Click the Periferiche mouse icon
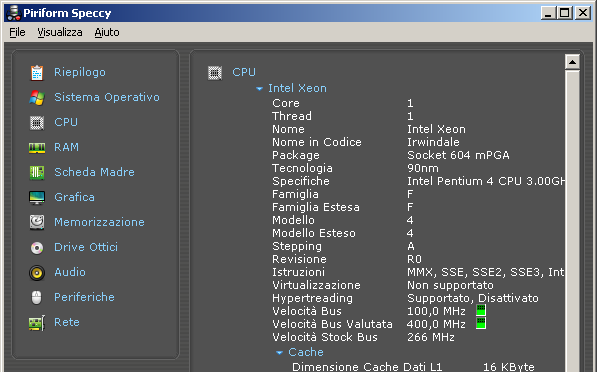Image resolution: width=597 pixels, height=372 pixels. click(37, 297)
